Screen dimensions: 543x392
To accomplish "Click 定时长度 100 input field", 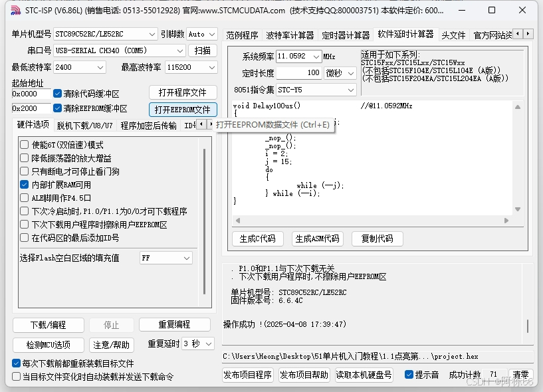I will point(299,72).
